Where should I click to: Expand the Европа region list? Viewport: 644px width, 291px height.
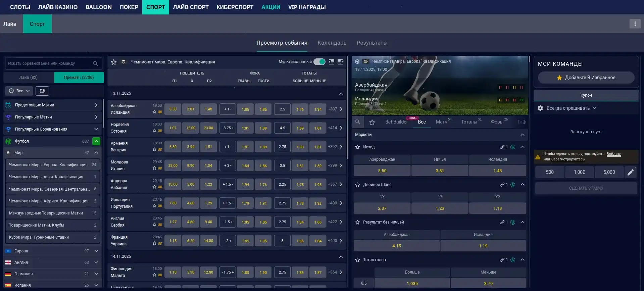click(96, 251)
